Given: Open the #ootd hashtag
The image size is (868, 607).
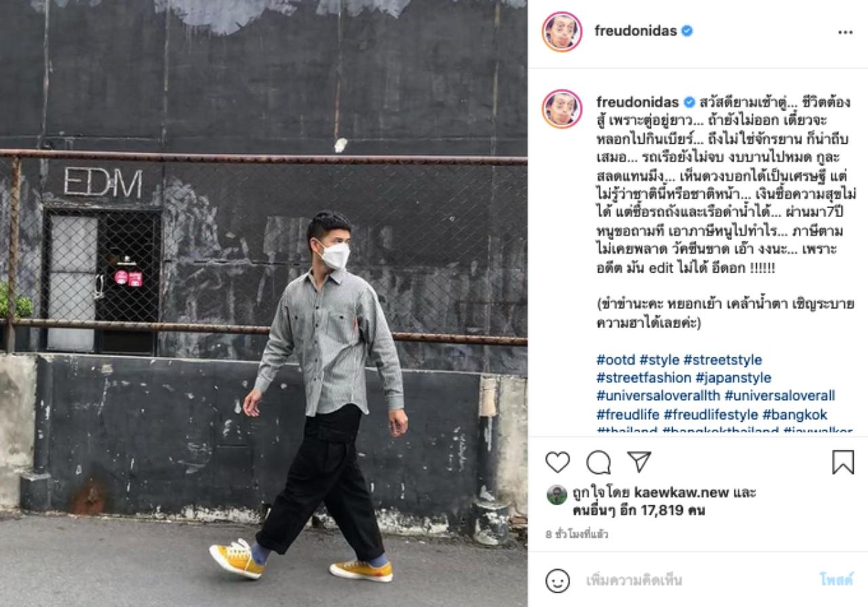Looking at the screenshot, I should 616,360.
